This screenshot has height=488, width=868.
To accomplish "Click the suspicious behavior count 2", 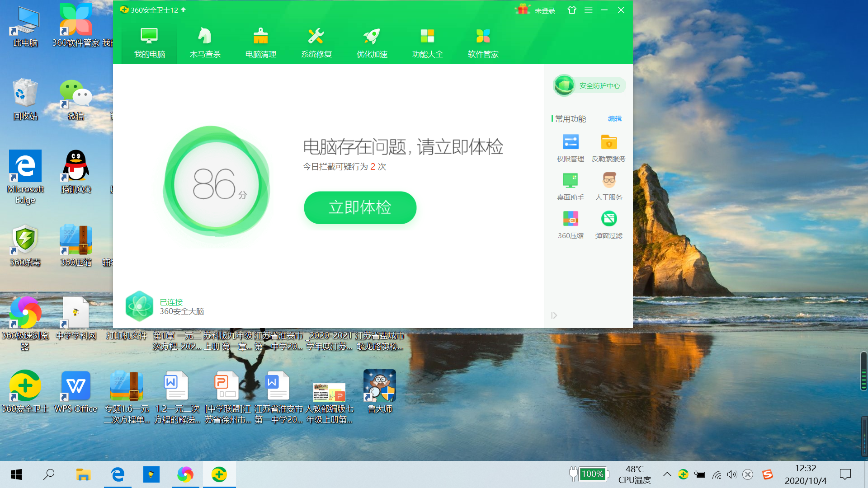I will (373, 167).
